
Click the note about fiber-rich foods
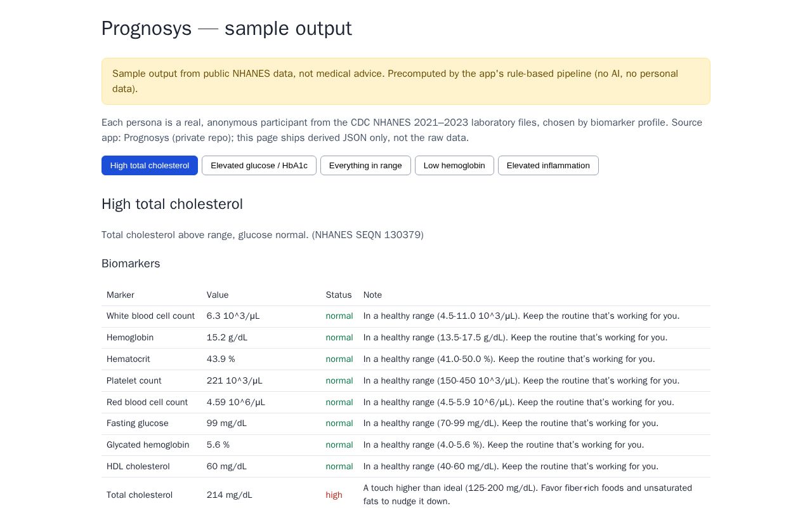tap(528, 495)
